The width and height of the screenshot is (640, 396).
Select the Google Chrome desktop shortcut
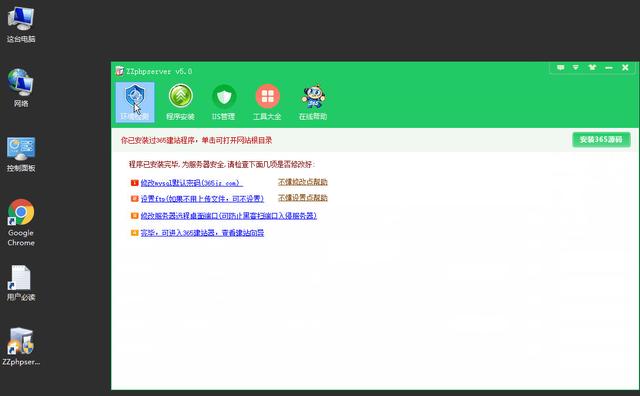pos(21,223)
